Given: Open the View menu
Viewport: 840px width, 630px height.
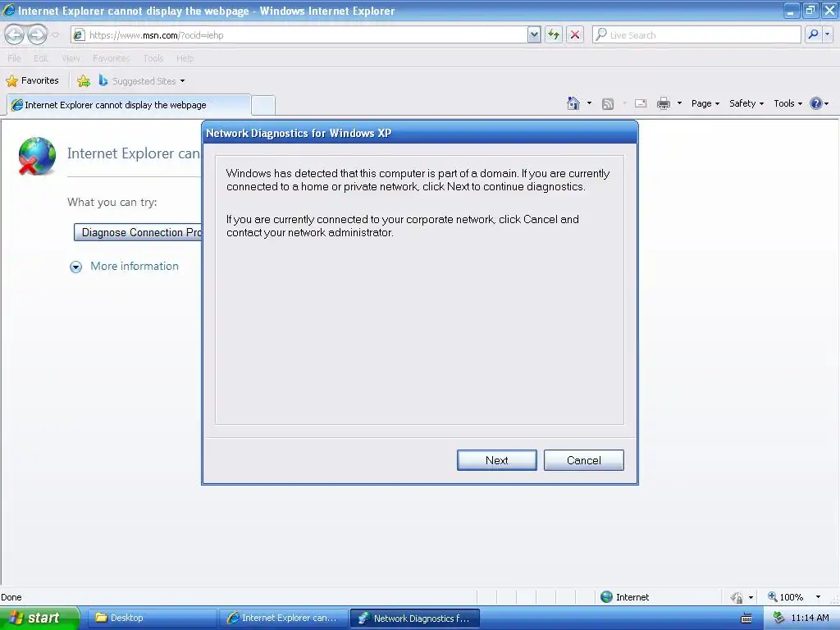Looking at the screenshot, I should coord(71,58).
